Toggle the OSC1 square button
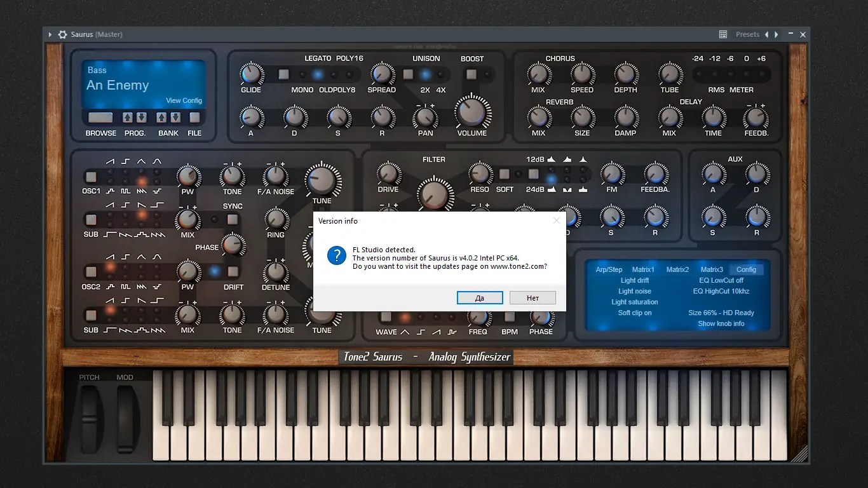Image resolution: width=868 pixels, height=488 pixels. click(91, 177)
